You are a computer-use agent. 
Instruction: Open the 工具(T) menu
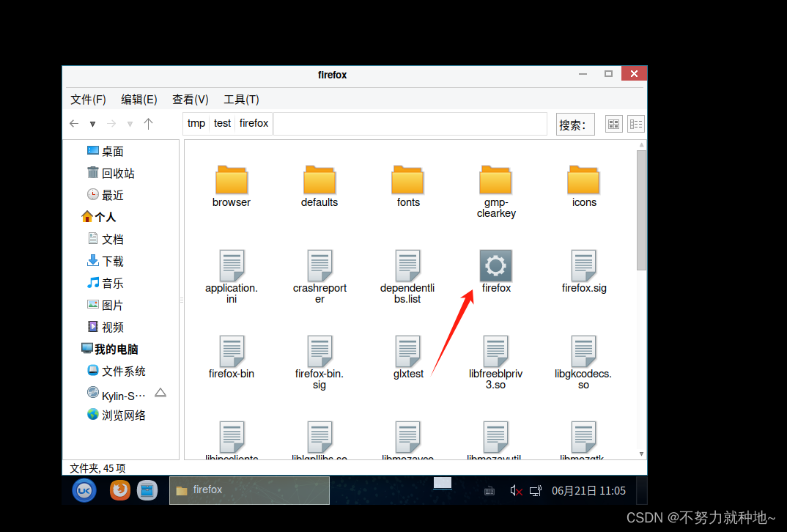pyautogui.click(x=241, y=100)
